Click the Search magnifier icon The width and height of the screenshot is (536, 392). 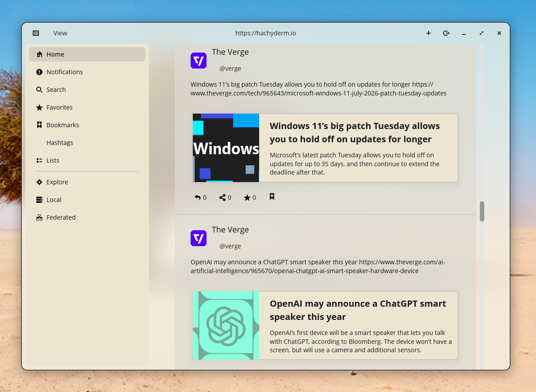39,90
